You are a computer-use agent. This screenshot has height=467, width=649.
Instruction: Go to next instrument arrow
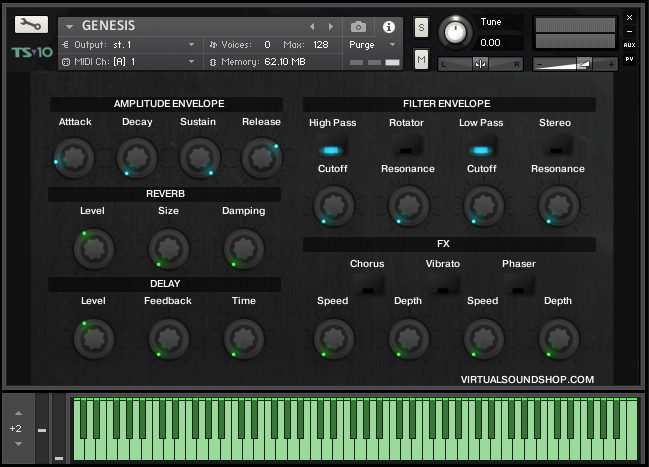point(330,26)
